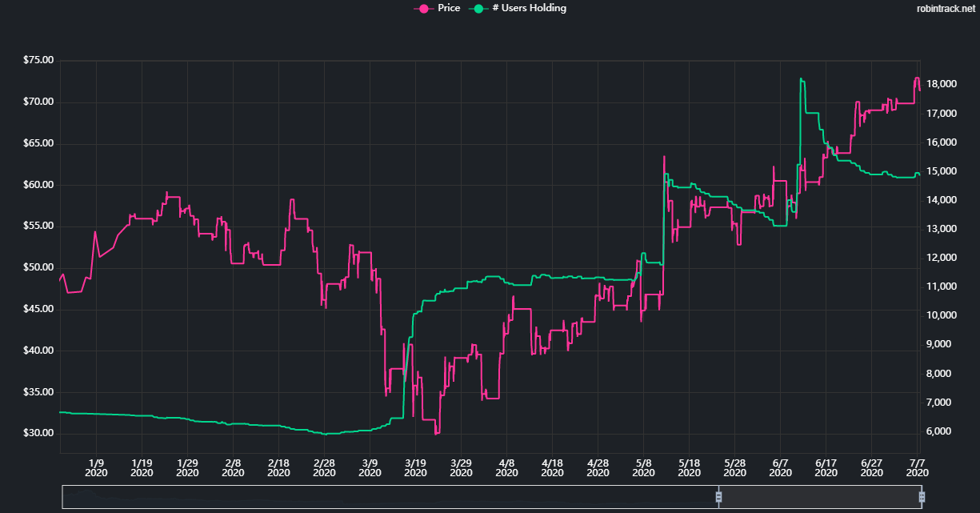This screenshot has width=980, height=513.
Task: Click the 6/7 2020 date label
Action: point(780,467)
